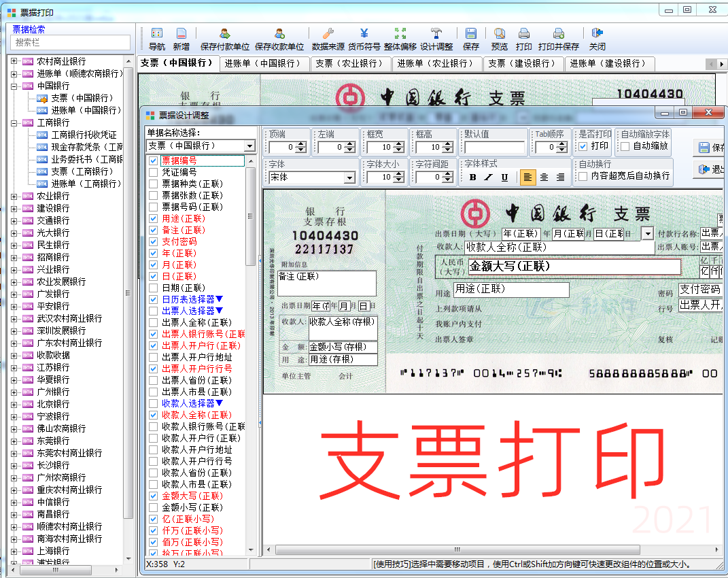Enable 自动缩放 auto scale checkbox
Screen dimensions: 728x578
[x=625, y=146]
